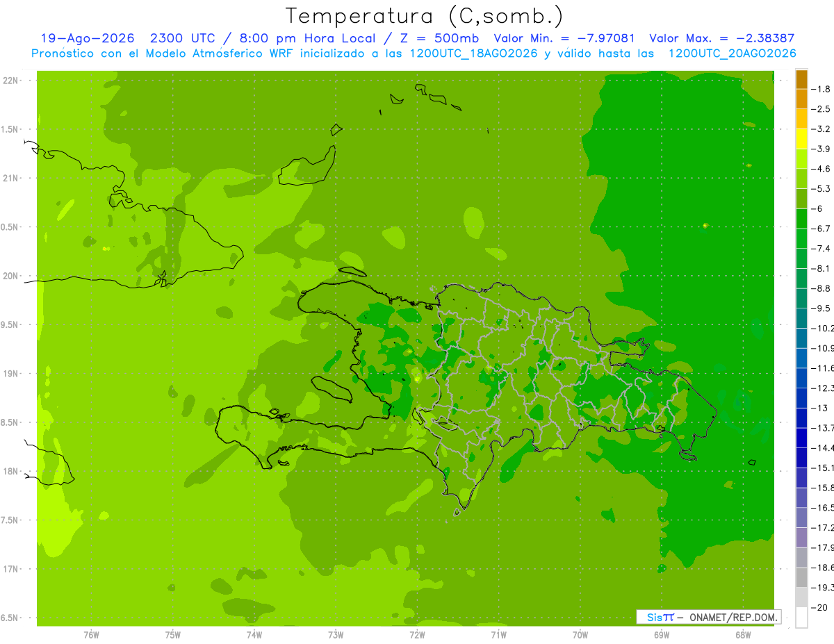Click the "18N" latitude axis label
The width and height of the screenshot is (834, 644).
[10, 472]
